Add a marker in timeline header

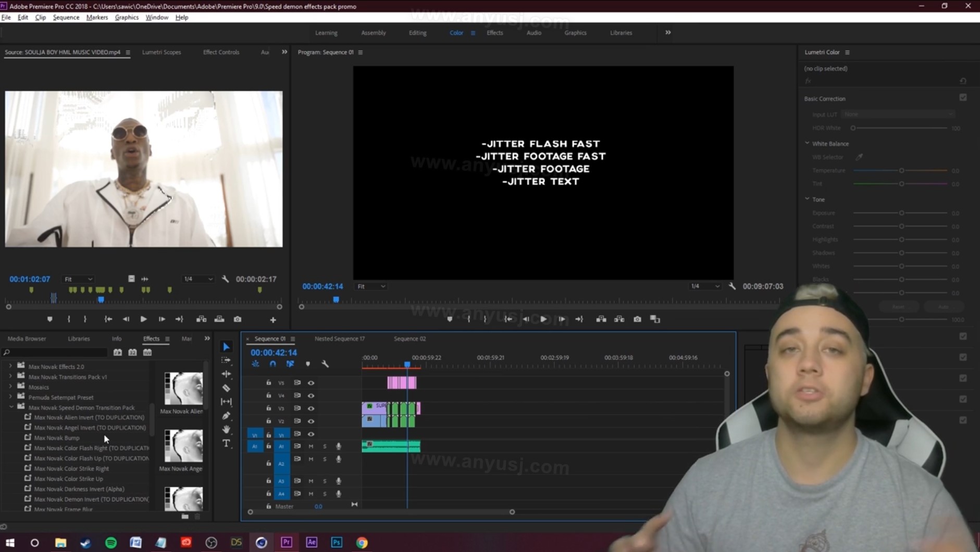[x=308, y=364]
